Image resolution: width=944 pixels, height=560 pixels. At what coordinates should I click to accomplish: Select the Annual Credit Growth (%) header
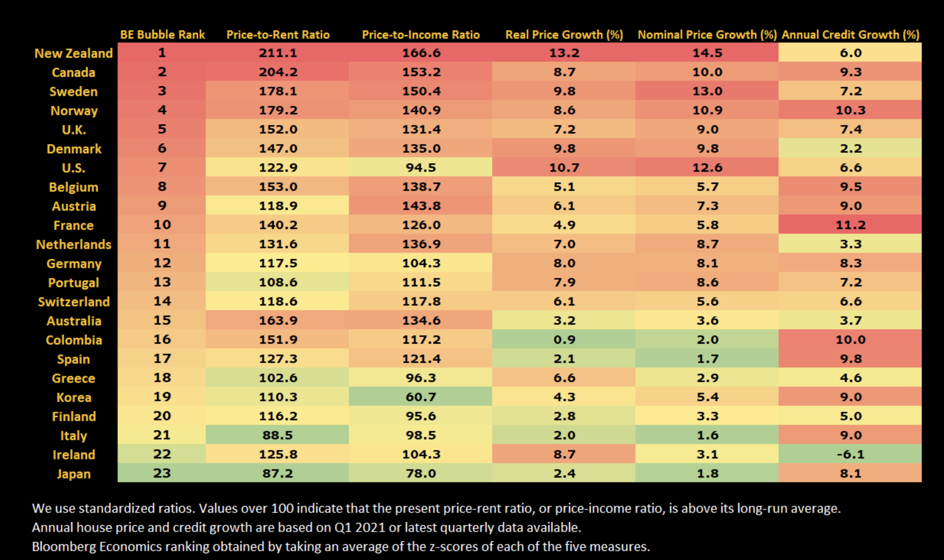pos(850,35)
